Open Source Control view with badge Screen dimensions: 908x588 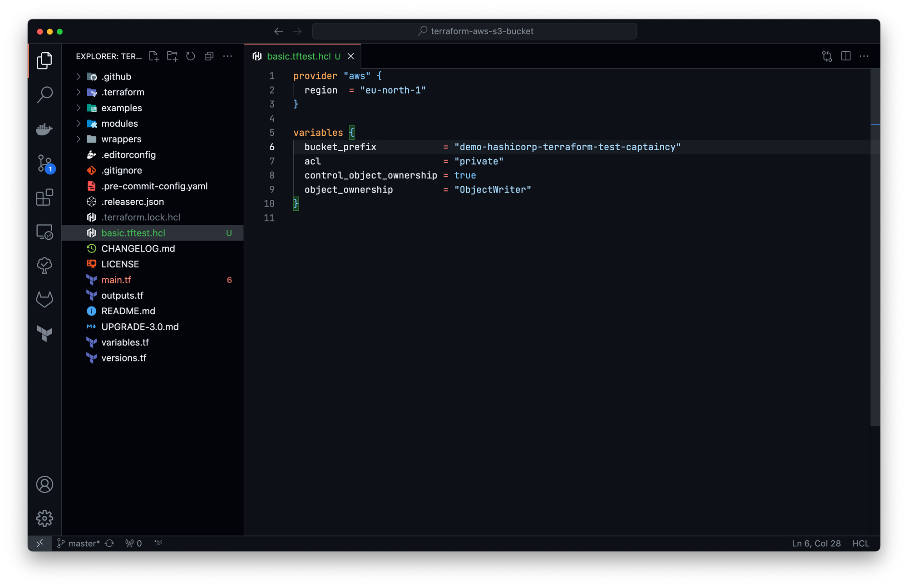click(44, 163)
